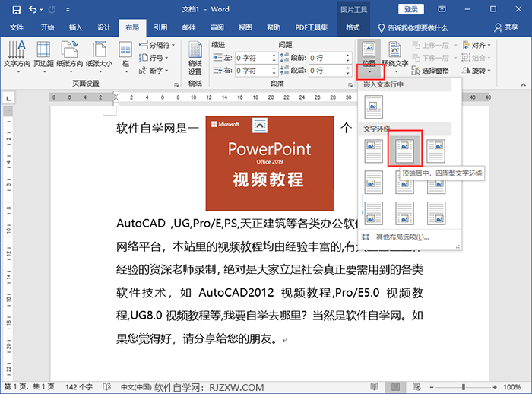Click the layout options icon above picture
This screenshot has height=394, width=532.
click(260, 125)
